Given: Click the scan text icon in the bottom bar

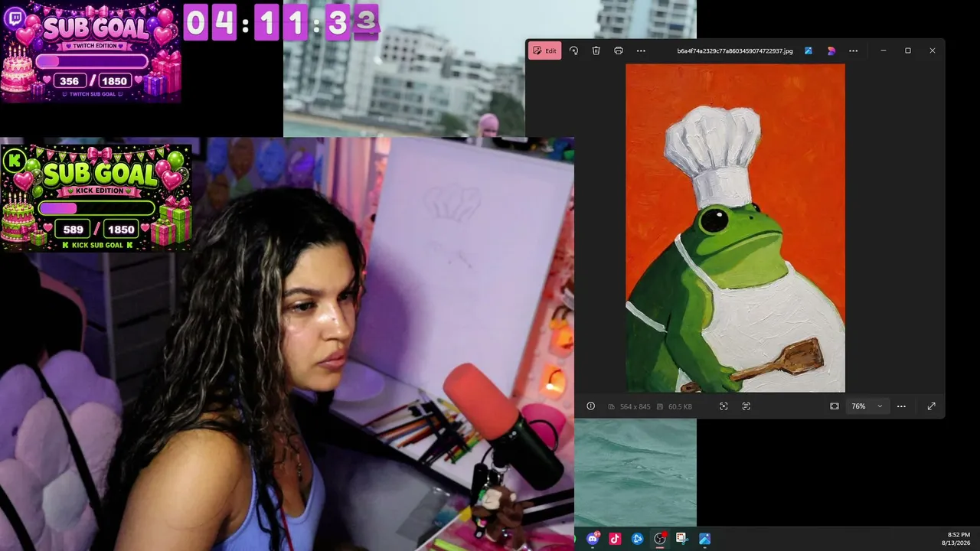Looking at the screenshot, I should [746, 406].
